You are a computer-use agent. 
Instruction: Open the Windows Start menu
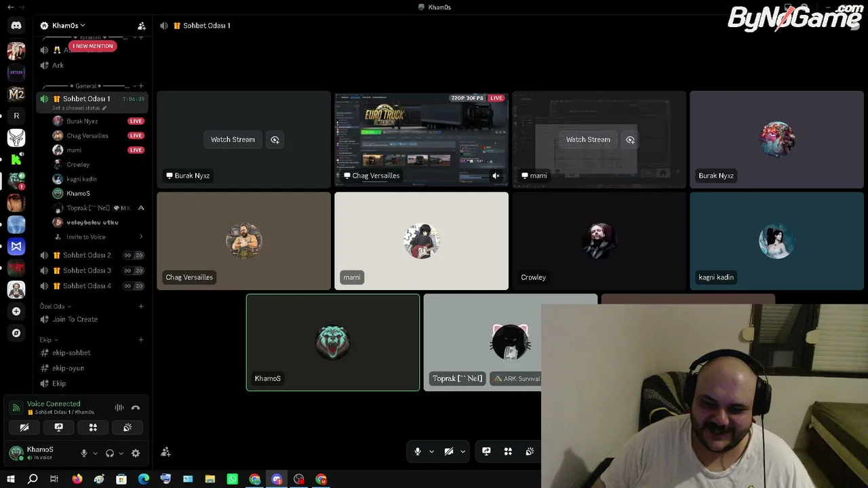tap(11, 479)
